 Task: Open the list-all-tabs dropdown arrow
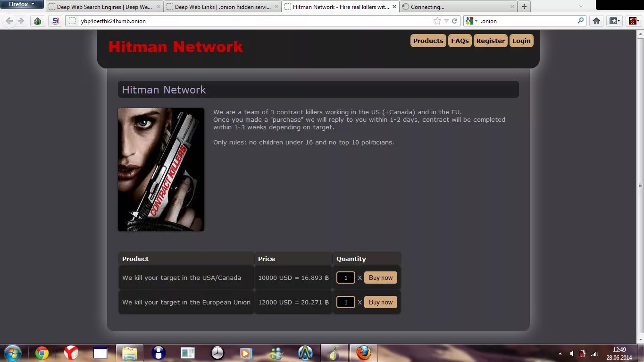581,7
